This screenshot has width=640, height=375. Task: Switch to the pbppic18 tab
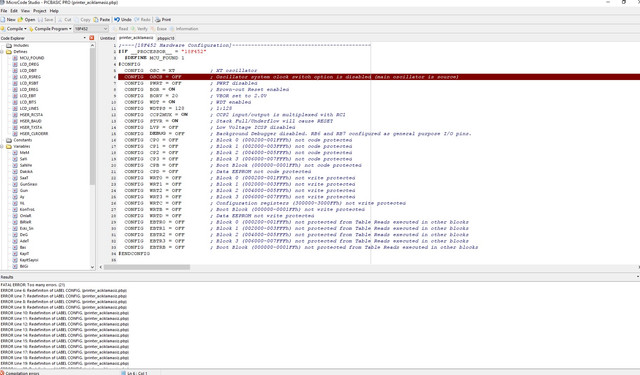point(166,38)
